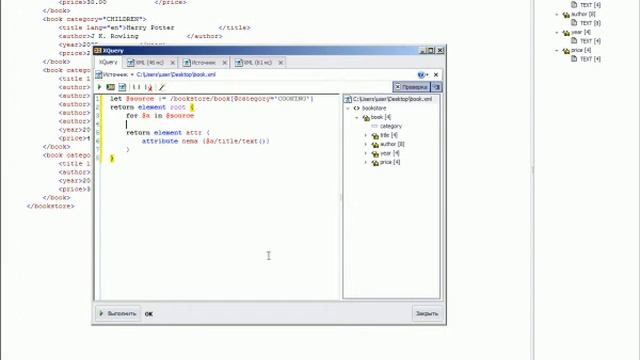Click the 'attribute name' line in the editor
This screenshot has width=640, height=360.
pyautogui.click(x=205, y=141)
